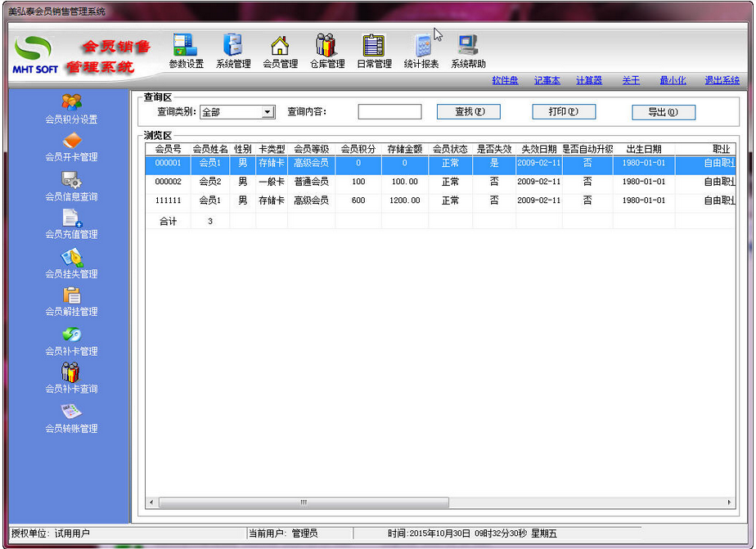Open 会员补卡管理 sidebar icon
The width and height of the screenshot is (756, 549).
pyautogui.click(x=71, y=341)
